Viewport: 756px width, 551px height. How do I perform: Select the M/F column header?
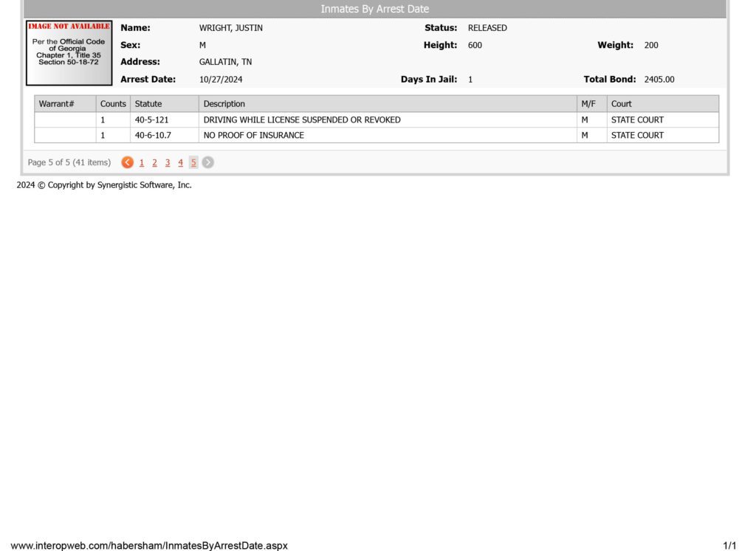(x=591, y=103)
